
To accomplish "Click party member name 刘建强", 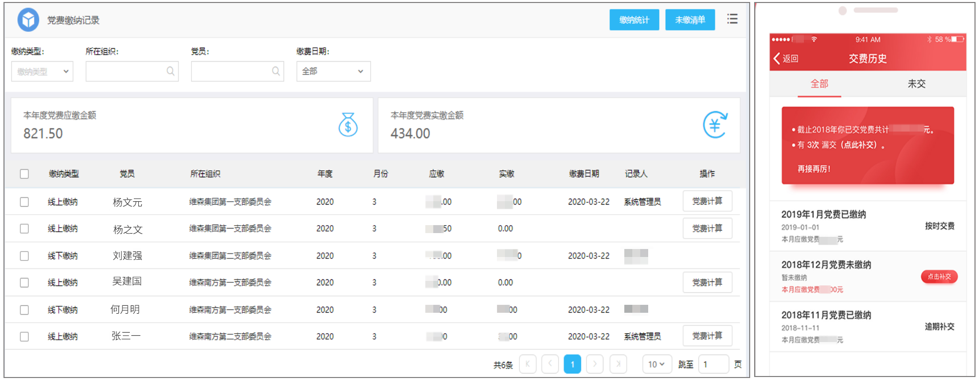I will point(127,255).
